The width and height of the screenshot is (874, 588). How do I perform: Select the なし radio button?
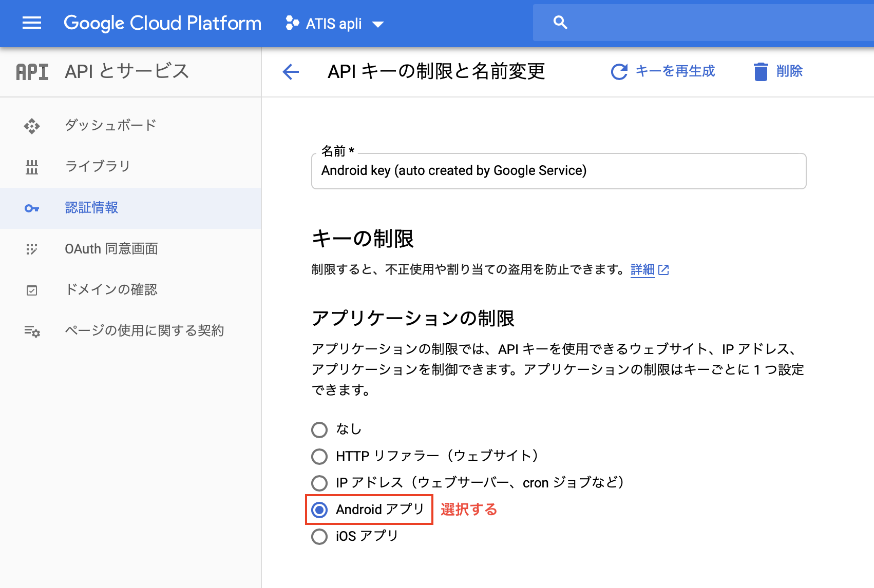click(319, 429)
